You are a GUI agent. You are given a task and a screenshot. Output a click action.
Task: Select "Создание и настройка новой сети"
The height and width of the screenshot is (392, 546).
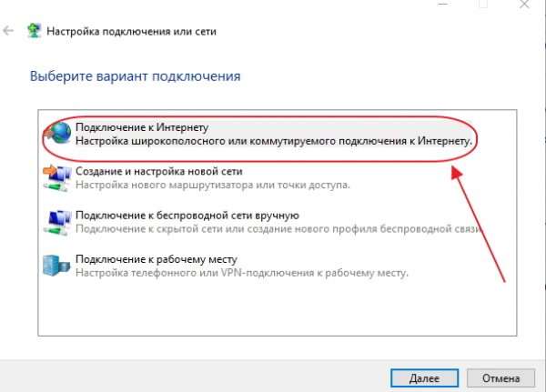pos(158,171)
